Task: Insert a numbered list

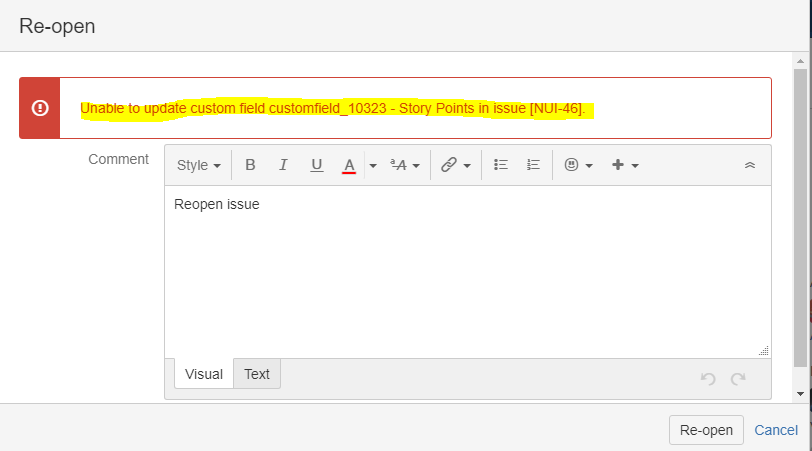Action: click(x=533, y=165)
